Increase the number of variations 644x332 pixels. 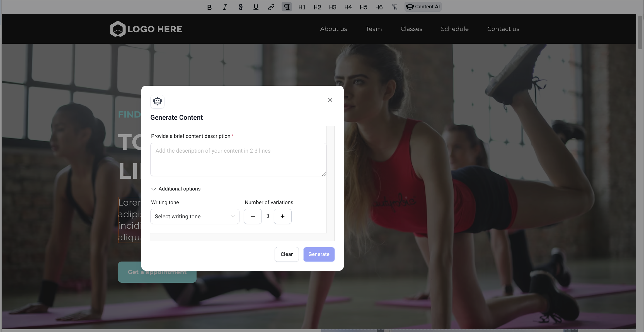tap(282, 216)
